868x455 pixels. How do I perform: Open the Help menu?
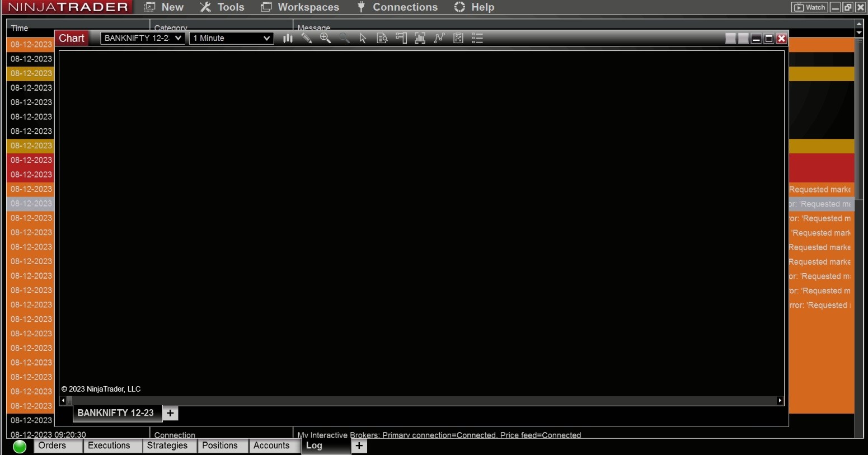(475, 7)
